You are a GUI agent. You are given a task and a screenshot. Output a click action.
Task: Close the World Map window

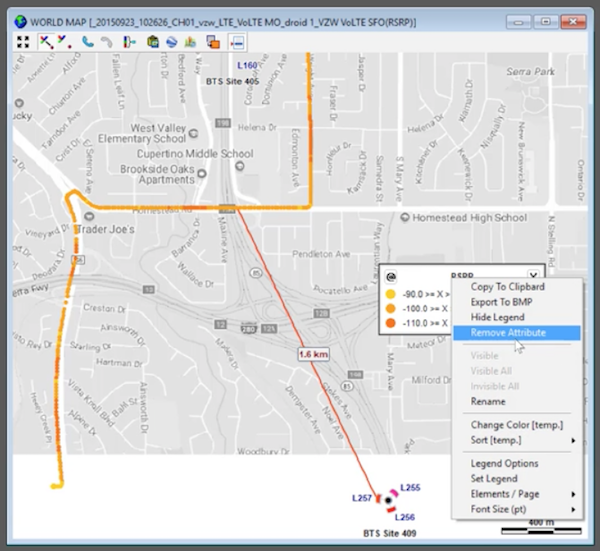(573, 22)
